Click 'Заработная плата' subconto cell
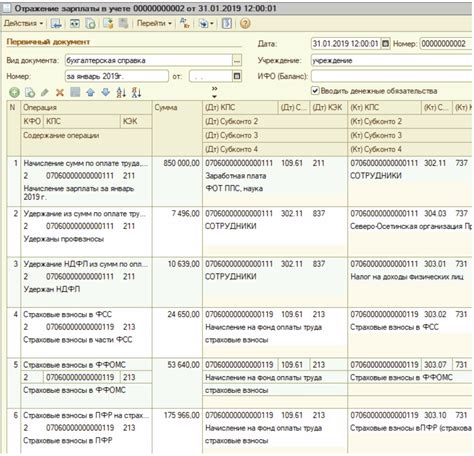The height and width of the screenshot is (456, 474). pos(236,176)
